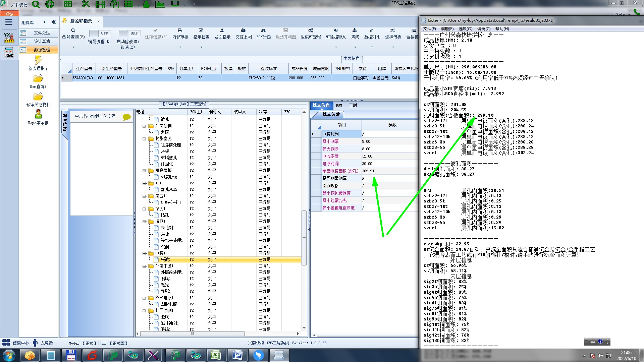This screenshot has width=644, height=362.
Task: Click the green user person icon in title bar
Action: pos(147,4)
